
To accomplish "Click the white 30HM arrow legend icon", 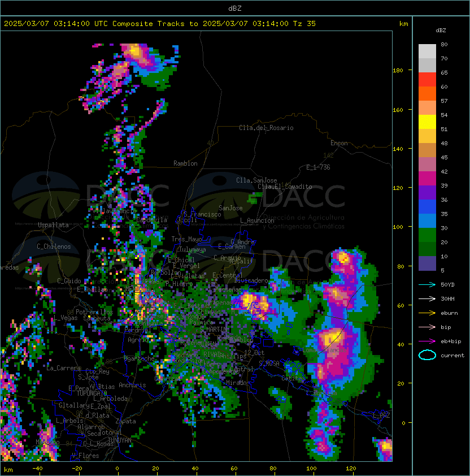I will coord(427,299).
